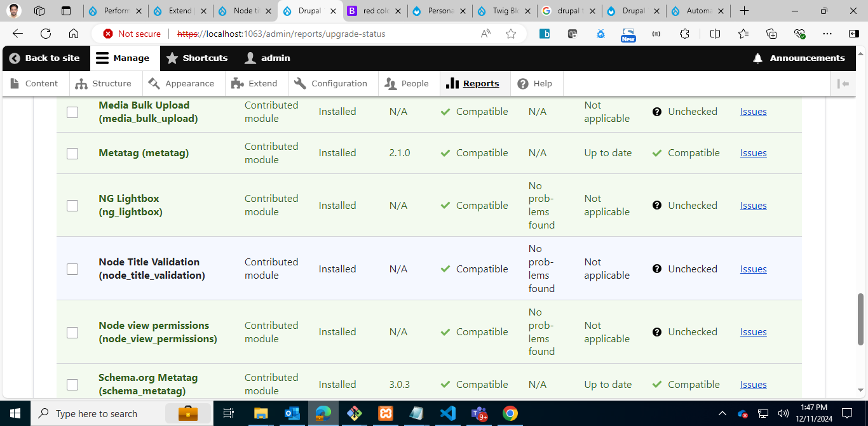Open the People admin menu
The image size is (868, 426).
(x=407, y=83)
